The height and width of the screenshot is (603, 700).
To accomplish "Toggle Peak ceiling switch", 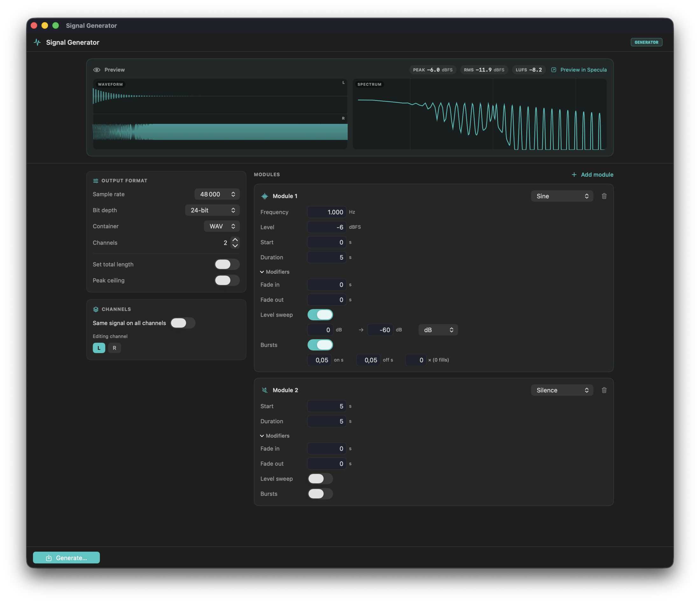I will pyautogui.click(x=227, y=280).
